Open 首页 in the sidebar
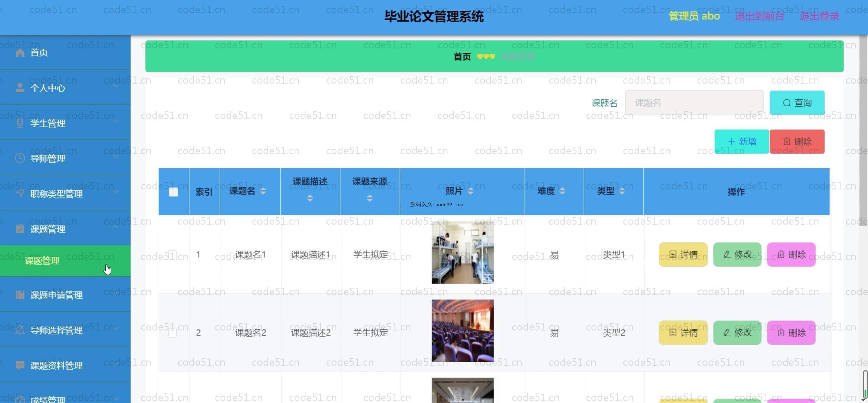Viewport: 868px width, 403px height. (65, 53)
